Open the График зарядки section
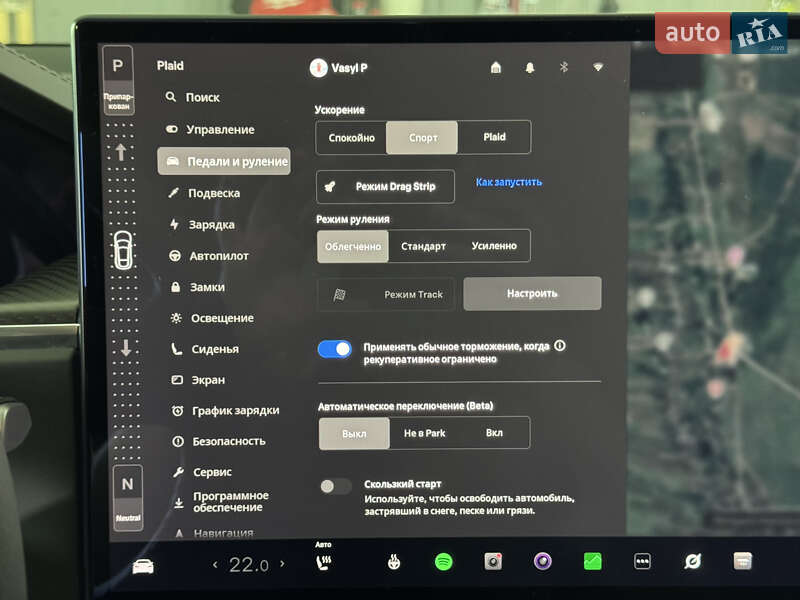800x600 pixels. point(226,410)
